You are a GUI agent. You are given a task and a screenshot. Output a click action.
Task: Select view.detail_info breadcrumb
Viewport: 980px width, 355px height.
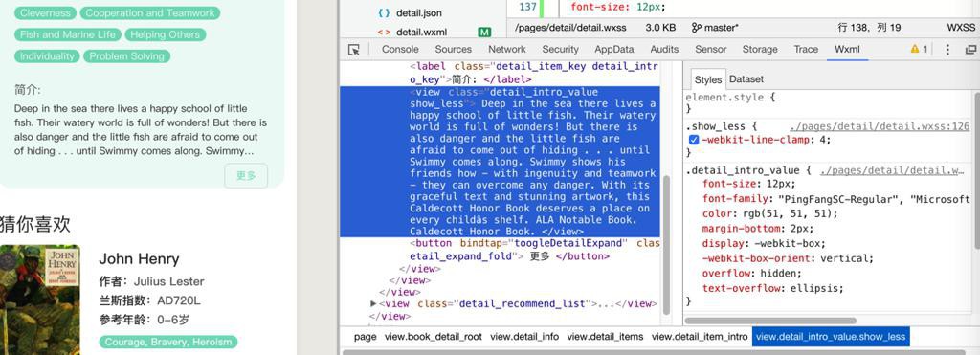[x=524, y=337]
